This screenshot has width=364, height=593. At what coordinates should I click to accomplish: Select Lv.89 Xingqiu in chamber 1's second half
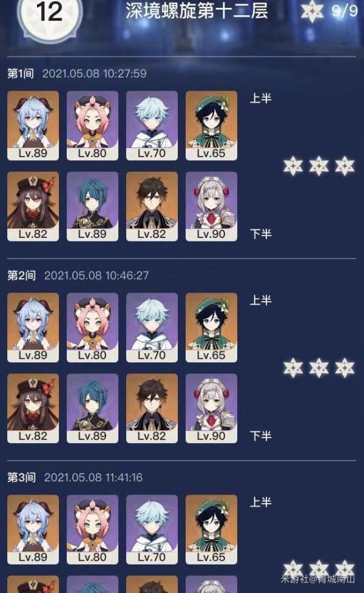click(x=92, y=206)
